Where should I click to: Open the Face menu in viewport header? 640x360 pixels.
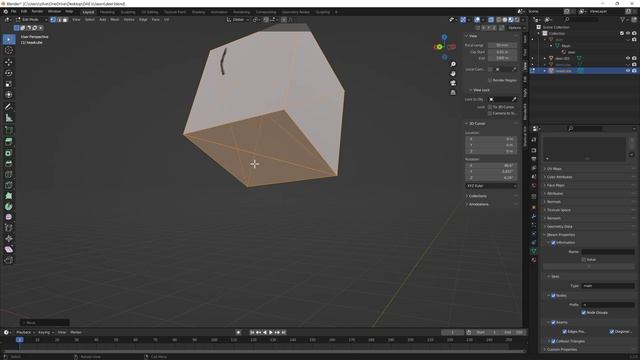(156, 20)
